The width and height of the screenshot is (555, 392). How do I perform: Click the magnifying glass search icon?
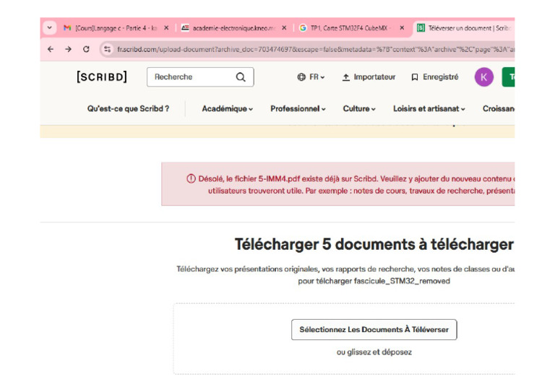coord(241,77)
